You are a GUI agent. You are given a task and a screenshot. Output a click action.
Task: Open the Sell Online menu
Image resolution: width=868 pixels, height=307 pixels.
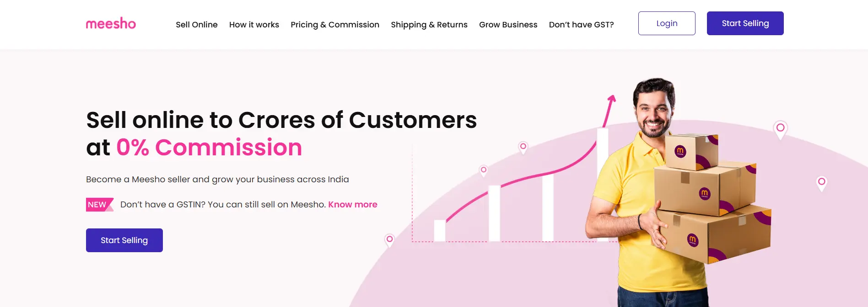coord(197,25)
